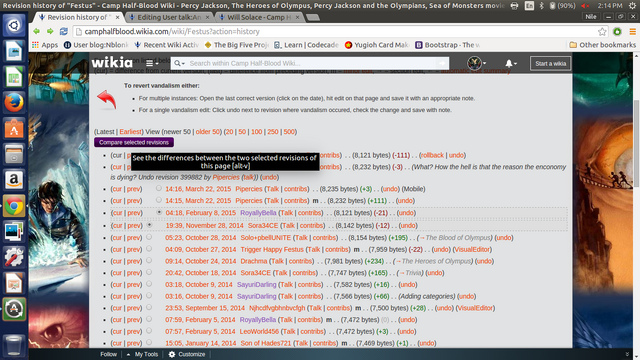Open Software Updater icon in dock
This screenshot has height=360, width=640.
click(x=14, y=309)
